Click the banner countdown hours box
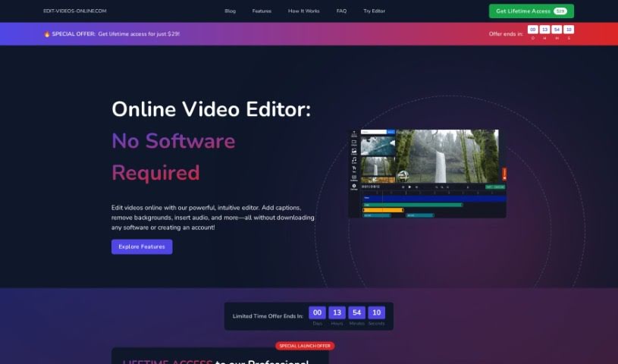This screenshot has width=618, height=364. [x=544, y=30]
